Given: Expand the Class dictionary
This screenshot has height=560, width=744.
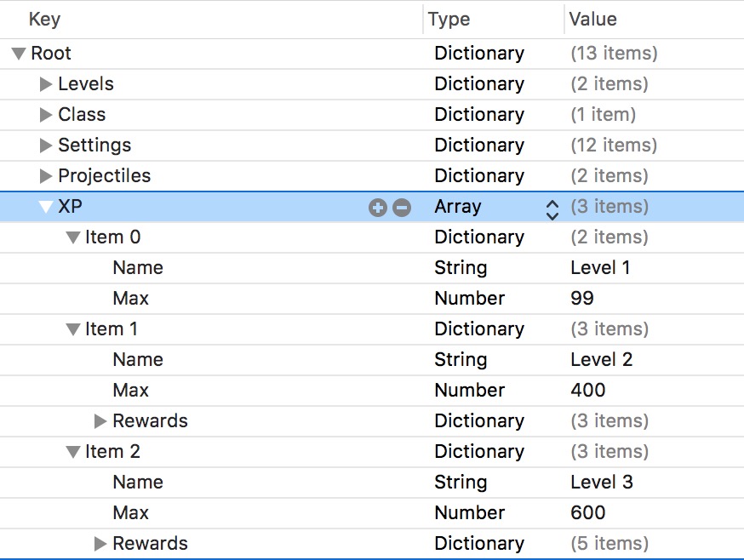Looking at the screenshot, I should click(x=46, y=115).
